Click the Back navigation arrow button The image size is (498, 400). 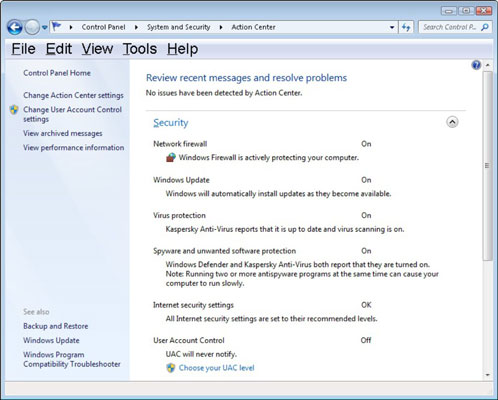[x=15, y=27]
